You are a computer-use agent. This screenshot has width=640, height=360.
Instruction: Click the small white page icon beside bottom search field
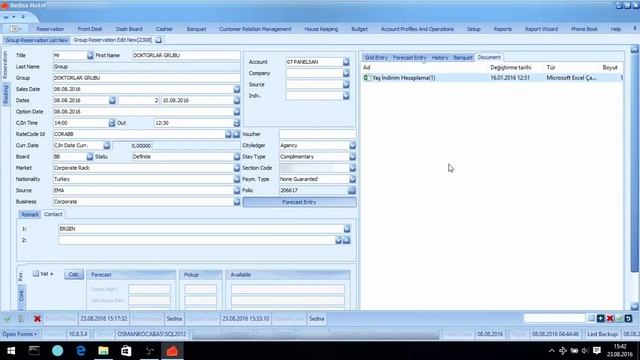(x=591, y=318)
